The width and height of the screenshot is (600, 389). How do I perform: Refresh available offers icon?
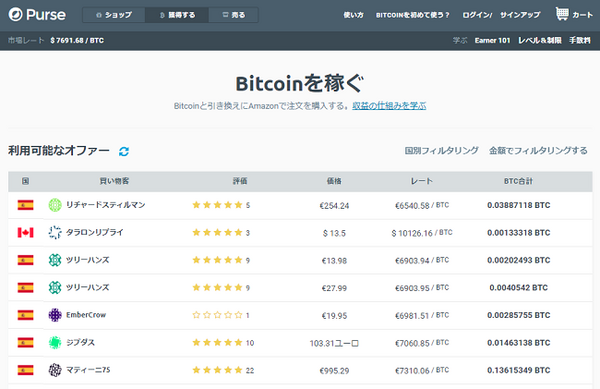coord(124,151)
